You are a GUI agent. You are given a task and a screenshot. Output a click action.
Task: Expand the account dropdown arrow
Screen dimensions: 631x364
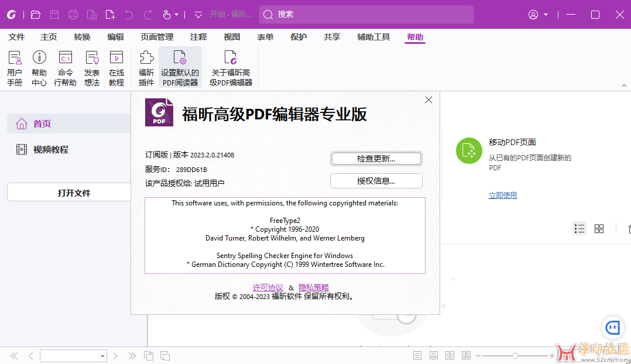(x=546, y=15)
